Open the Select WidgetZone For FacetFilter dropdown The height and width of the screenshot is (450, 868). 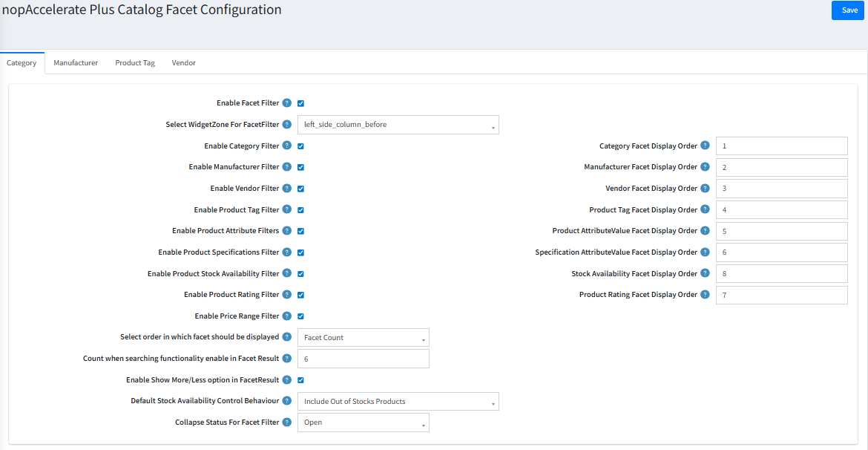coord(398,124)
